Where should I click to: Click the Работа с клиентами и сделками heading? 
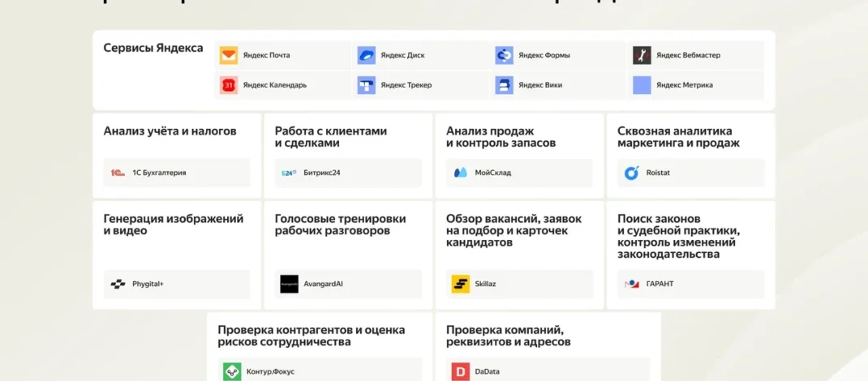coord(331,137)
